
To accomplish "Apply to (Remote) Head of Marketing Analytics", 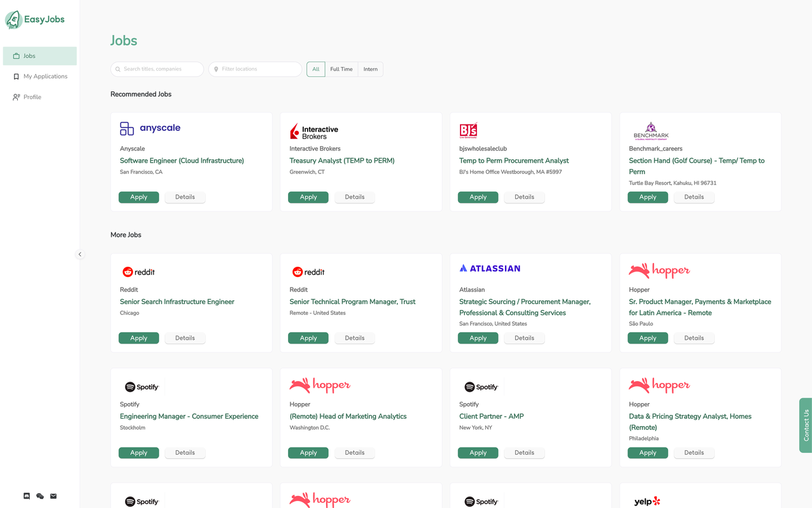I will 308,453.
